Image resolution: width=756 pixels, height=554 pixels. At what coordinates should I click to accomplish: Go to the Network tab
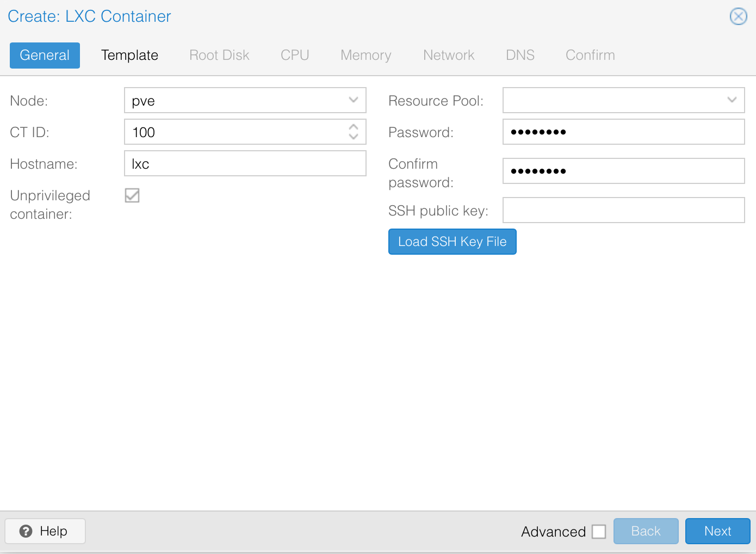[x=449, y=56]
